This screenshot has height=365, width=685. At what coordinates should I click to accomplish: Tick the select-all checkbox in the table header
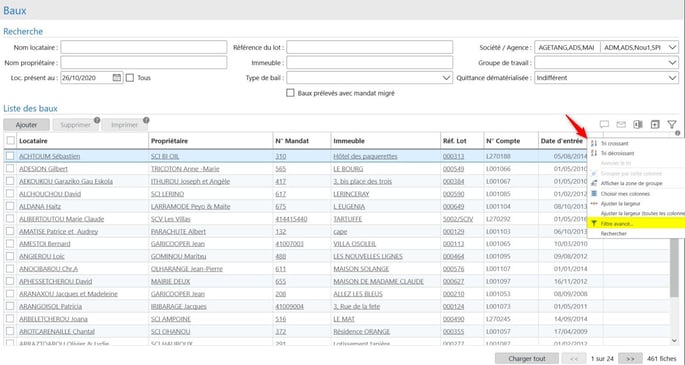coord(10,141)
